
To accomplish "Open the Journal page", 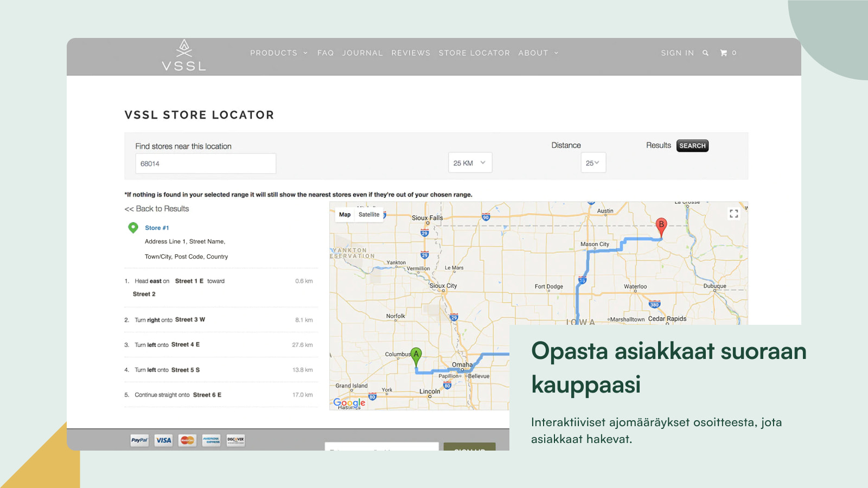I will pos(362,53).
